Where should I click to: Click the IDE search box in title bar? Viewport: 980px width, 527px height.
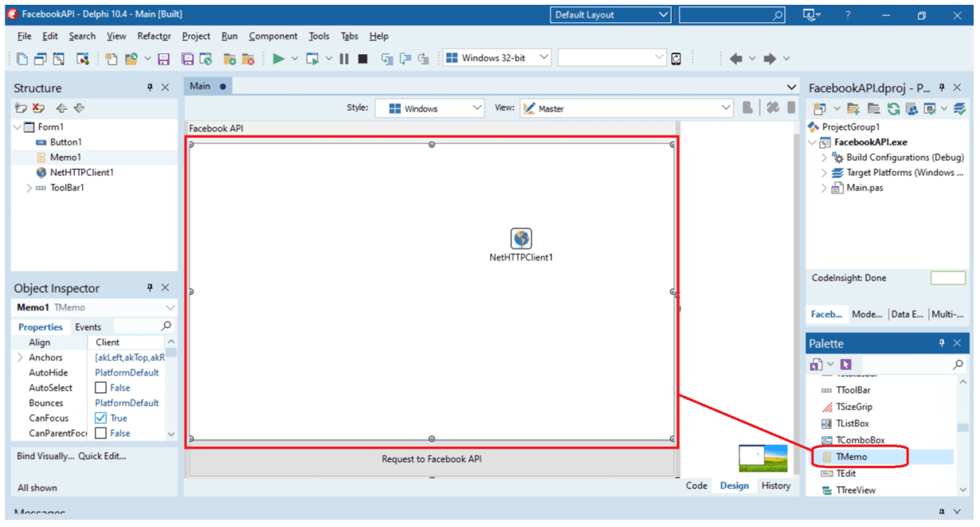click(x=732, y=15)
